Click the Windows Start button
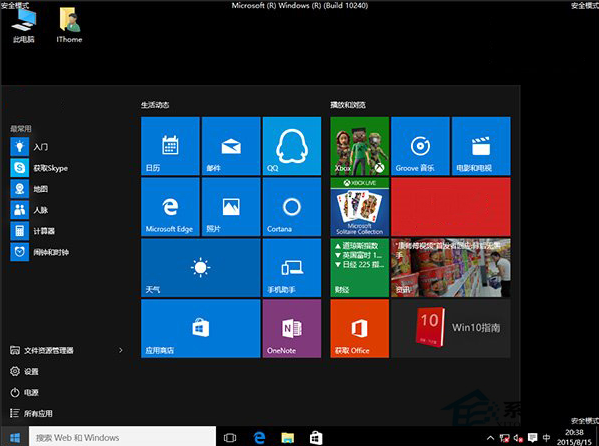The image size is (599, 446). pos(15,437)
